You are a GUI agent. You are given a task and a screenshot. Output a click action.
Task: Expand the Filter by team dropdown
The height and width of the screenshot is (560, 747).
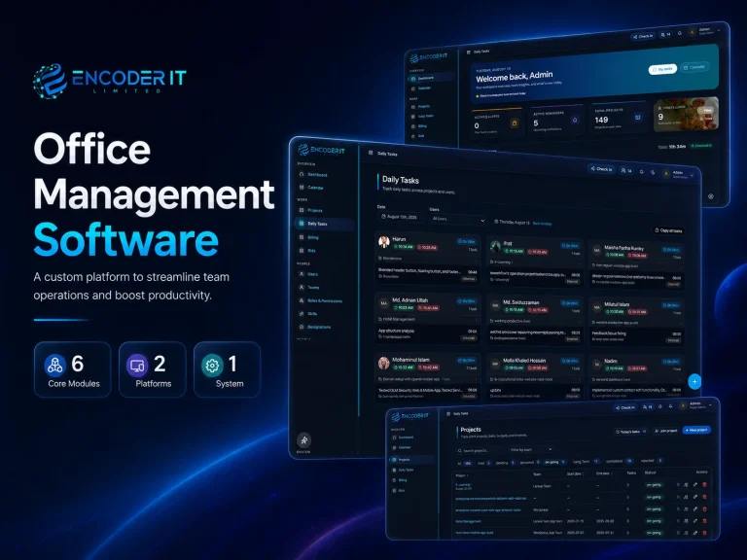point(531,449)
